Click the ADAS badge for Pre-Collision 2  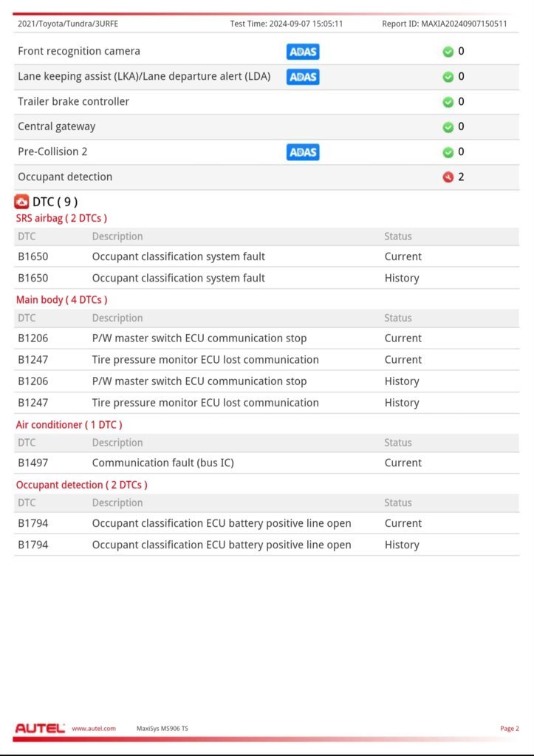303,152
